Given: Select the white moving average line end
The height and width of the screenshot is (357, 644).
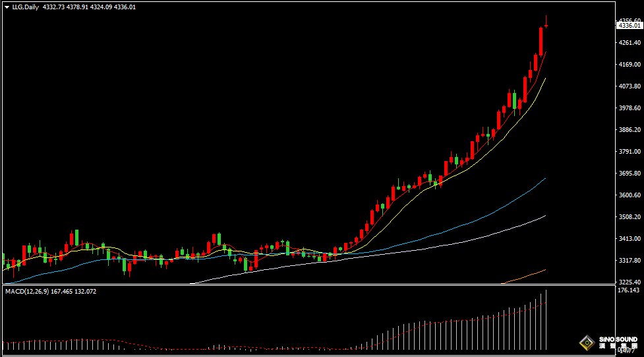Looking at the screenshot, I should pyautogui.click(x=544, y=216).
